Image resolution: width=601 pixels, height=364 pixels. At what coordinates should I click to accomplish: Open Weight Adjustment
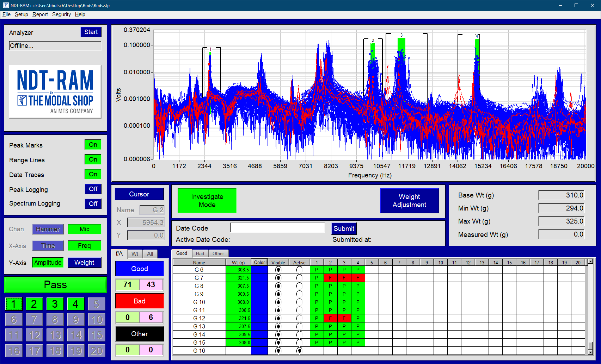pyautogui.click(x=410, y=201)
